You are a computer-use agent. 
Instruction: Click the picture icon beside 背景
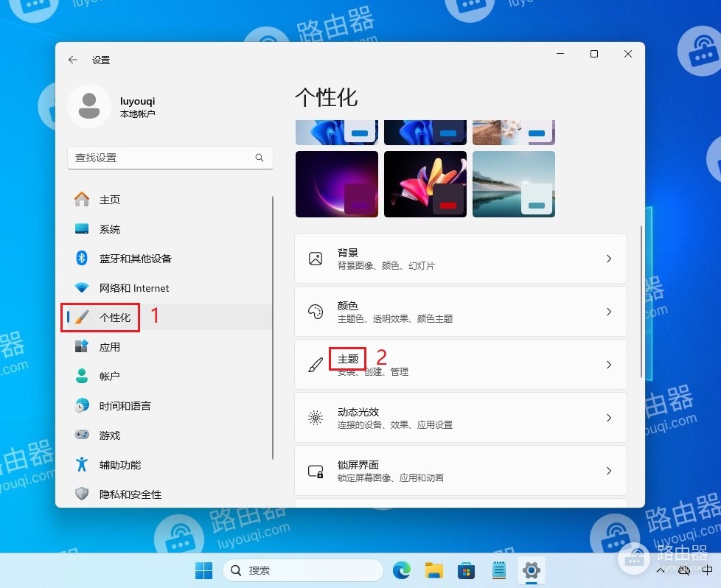(x=316, y=259)
